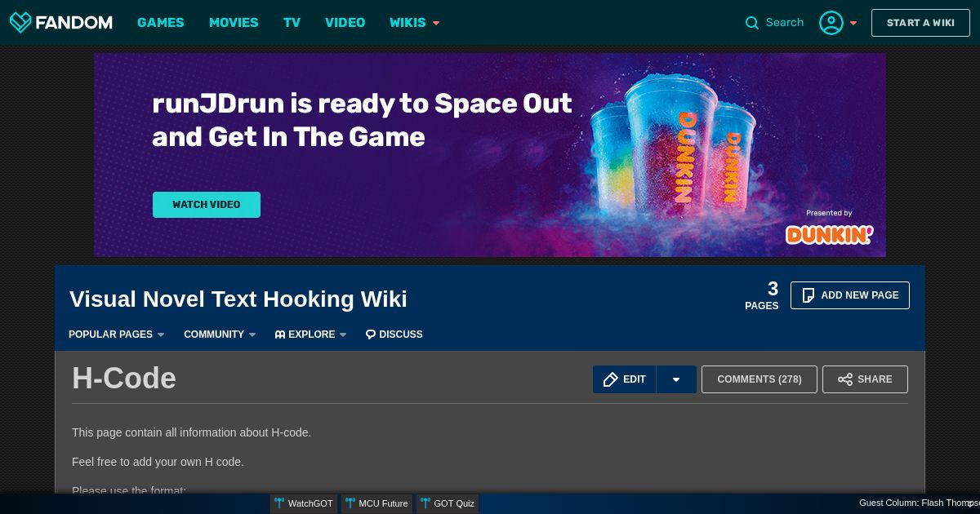Open the Video menu item
Image resolution: width=980 pixels, height=514 pixels.
(x=345, y=23)
